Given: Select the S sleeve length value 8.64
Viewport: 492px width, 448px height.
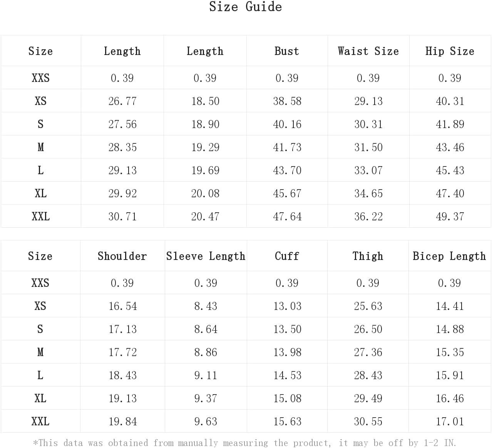Looking at the screenshot, I should (206, 329).
